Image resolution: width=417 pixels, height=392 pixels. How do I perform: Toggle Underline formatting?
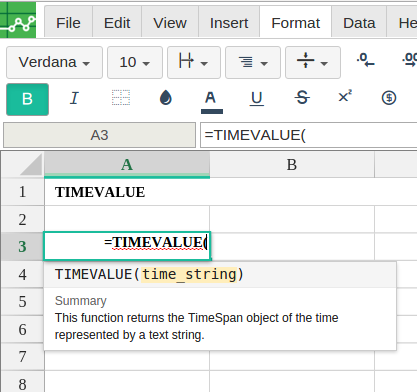click(x=256, y=98)
